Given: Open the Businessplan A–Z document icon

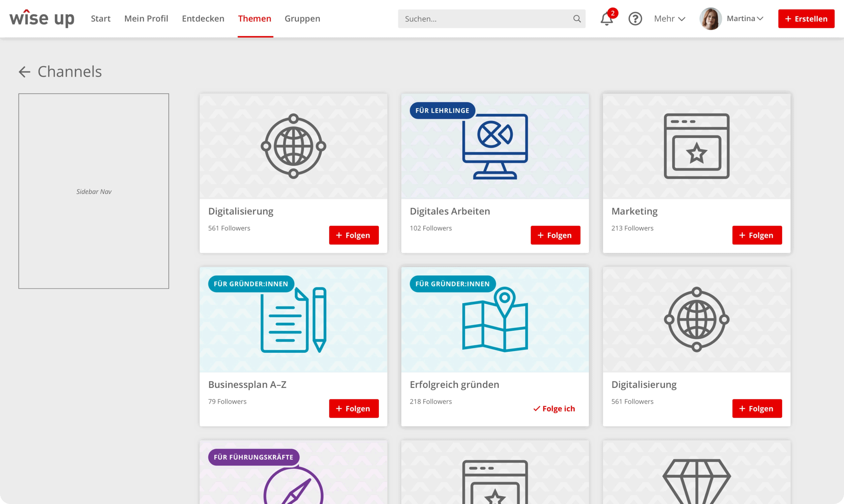Looking at the screenshot, I should pyautogui.click(x=293, y=320).
